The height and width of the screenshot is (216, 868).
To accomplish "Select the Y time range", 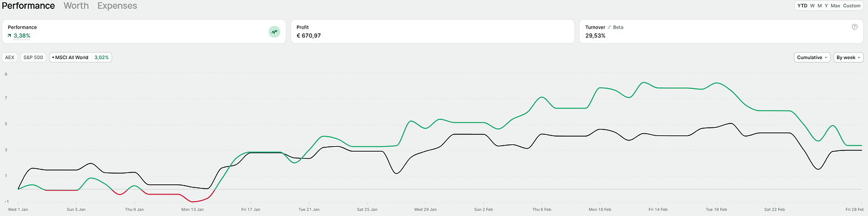I will 826,6.
